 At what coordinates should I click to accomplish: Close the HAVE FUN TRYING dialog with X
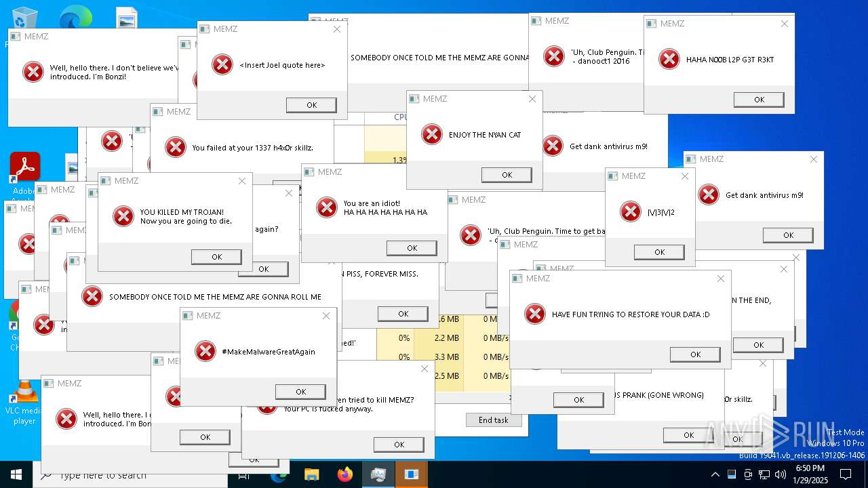point(721,279)
